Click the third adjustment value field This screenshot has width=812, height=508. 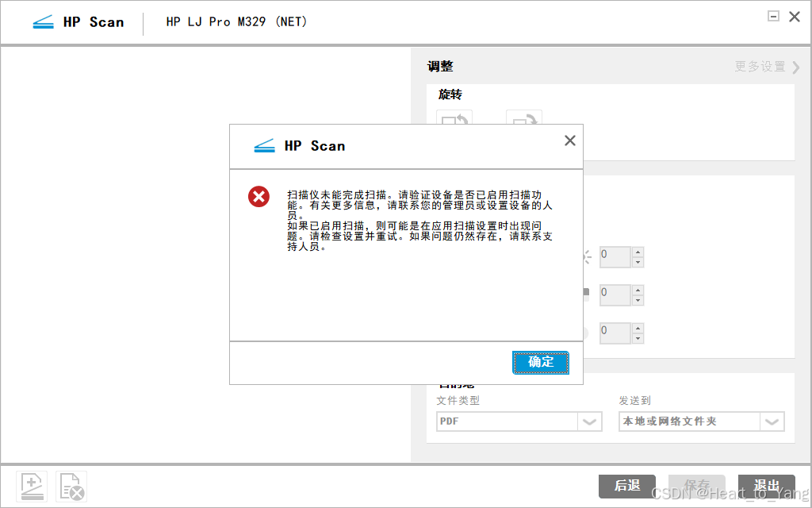click(x=615, y=333)
